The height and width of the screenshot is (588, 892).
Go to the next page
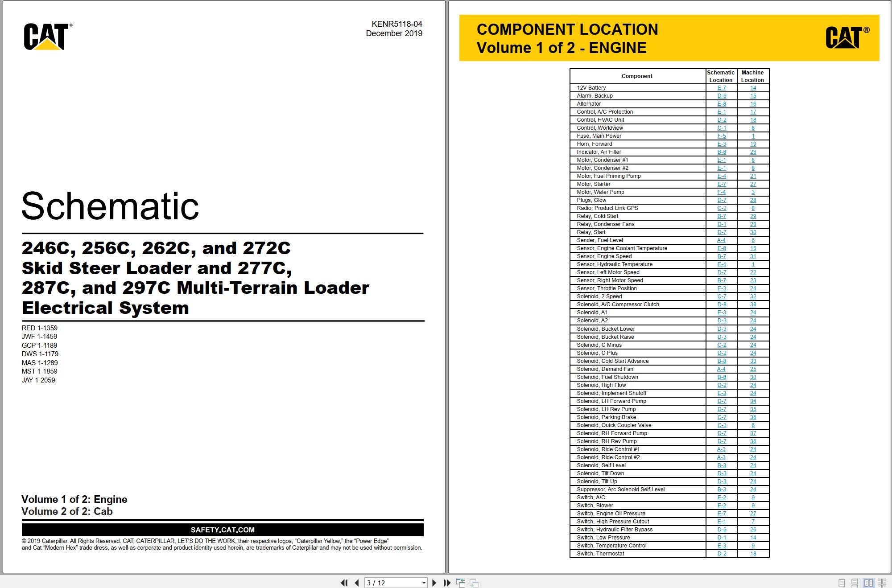pos(434,583)
